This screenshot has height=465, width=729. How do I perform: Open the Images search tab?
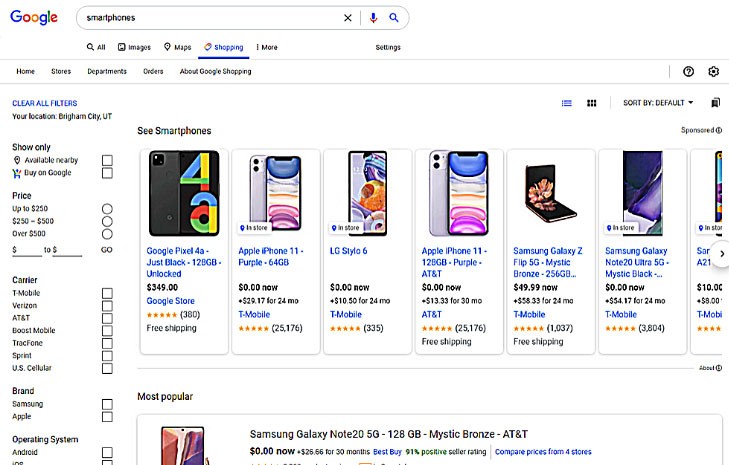[x=134, y=47]
